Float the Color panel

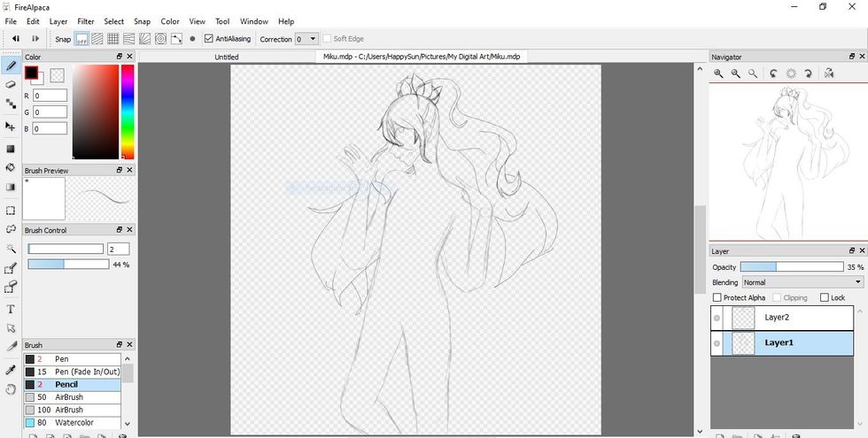[x=119, y=57]
